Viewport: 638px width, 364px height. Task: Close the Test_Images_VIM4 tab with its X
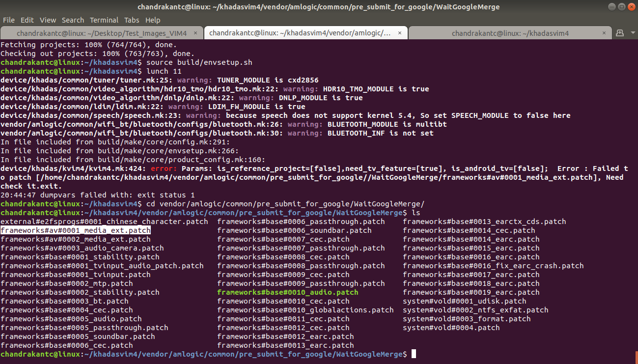[x=195, y=32]
